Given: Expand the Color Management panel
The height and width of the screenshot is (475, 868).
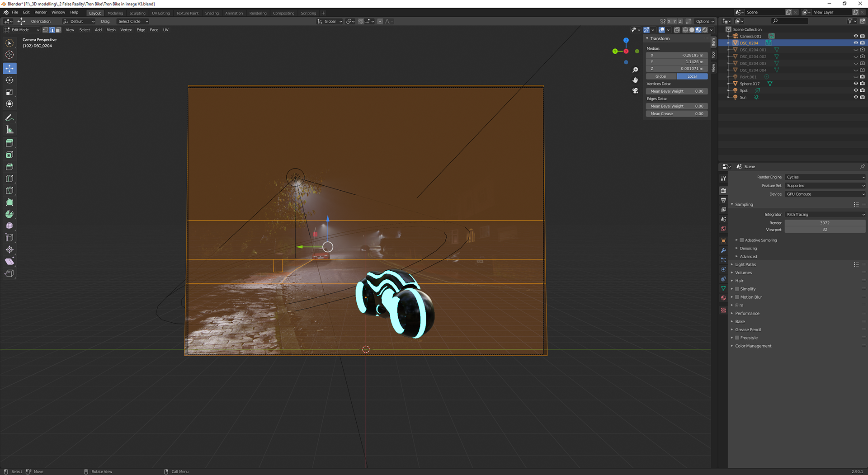Looking at the screenshot, I should (x=753, y=346).
